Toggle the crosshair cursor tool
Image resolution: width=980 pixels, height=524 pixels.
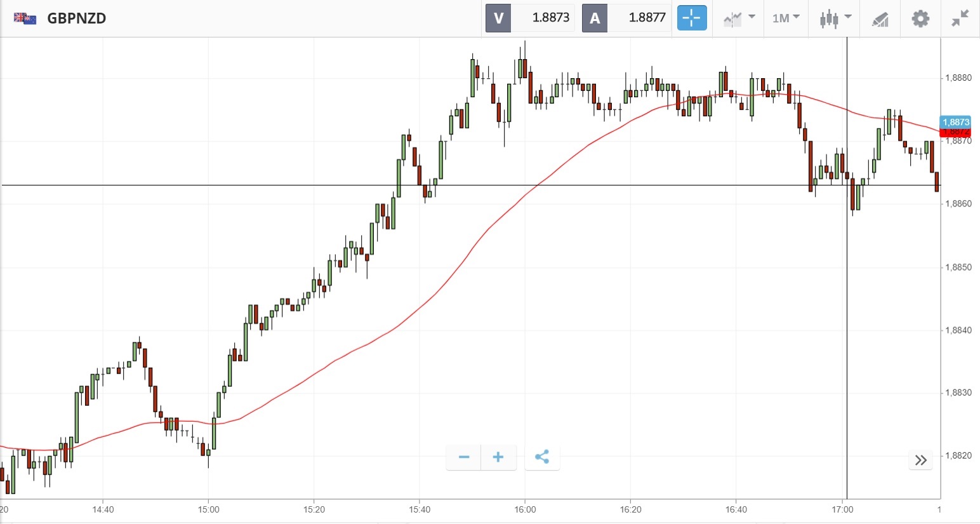click(691, 18)
